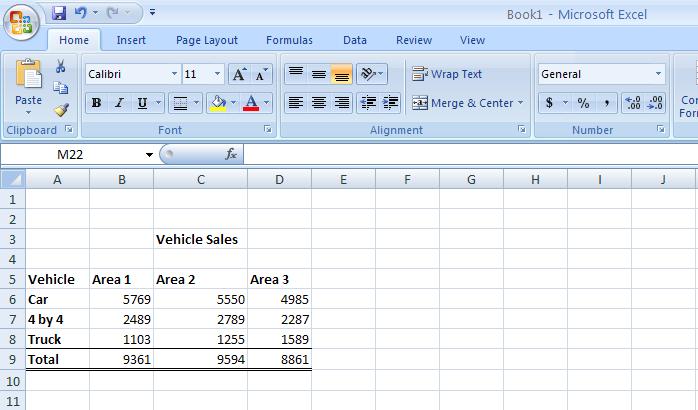
Task: Click the Increase Decimal icon
Action: pyautogui.click(x=633, y=103)
